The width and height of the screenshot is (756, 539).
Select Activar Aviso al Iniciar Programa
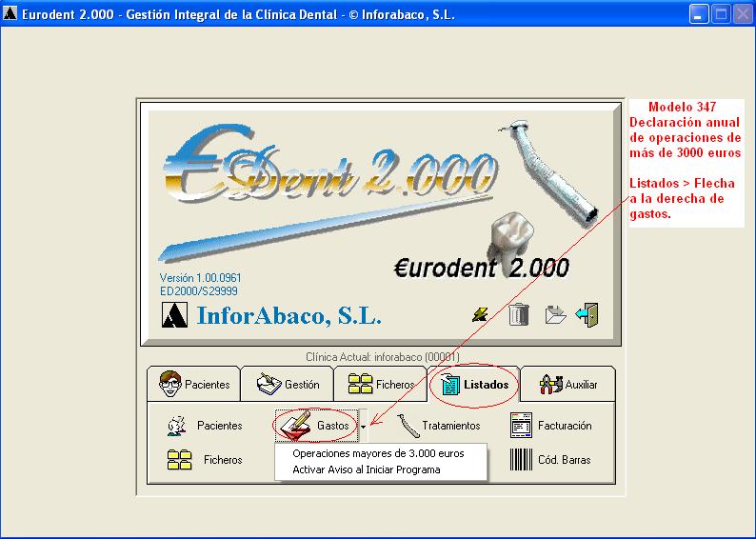click(x=367, y=469)
